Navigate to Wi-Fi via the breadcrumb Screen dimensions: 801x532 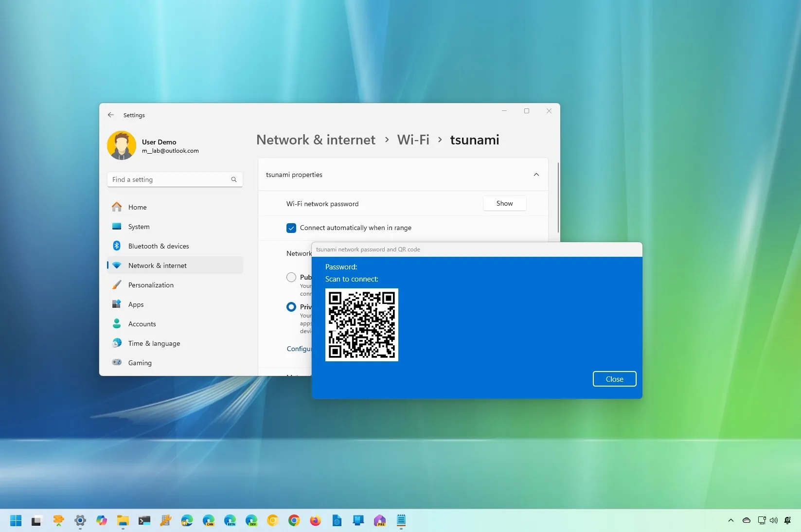[412, 140]
